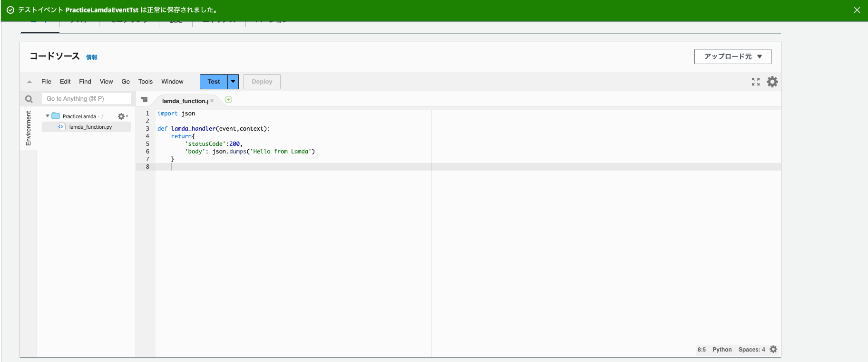Open the status bar settings gear

[x=773, y=349]
